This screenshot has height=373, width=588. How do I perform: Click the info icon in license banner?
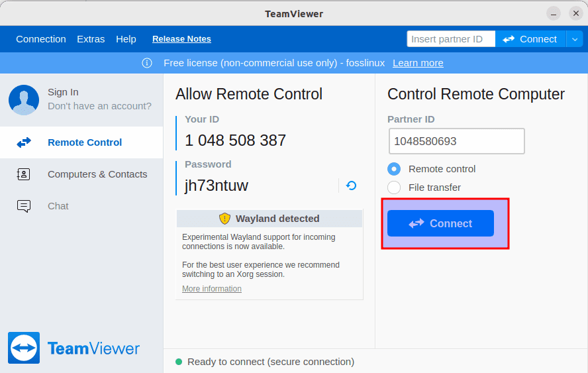(x=147, y=63)
